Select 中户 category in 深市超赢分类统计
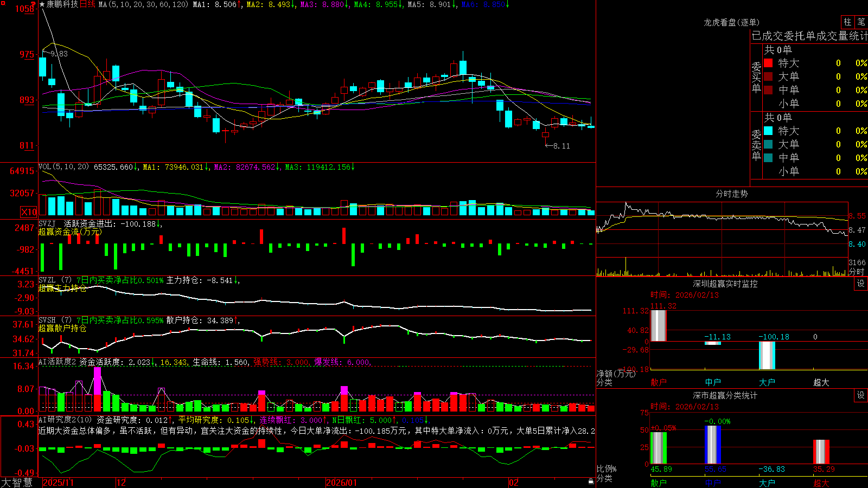Screen dimensions: 868x488 pyautogui.click(x=713, y=483)
